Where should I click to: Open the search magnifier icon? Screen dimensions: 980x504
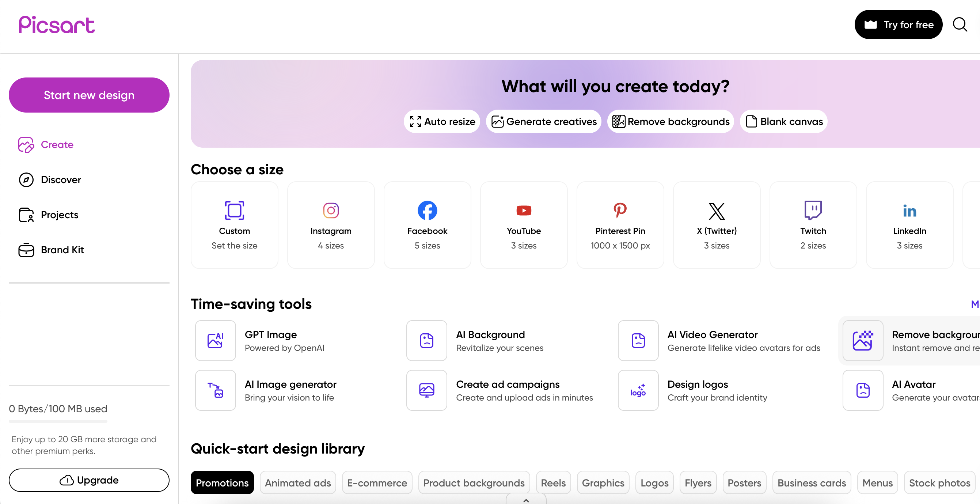tap(960, 25)
